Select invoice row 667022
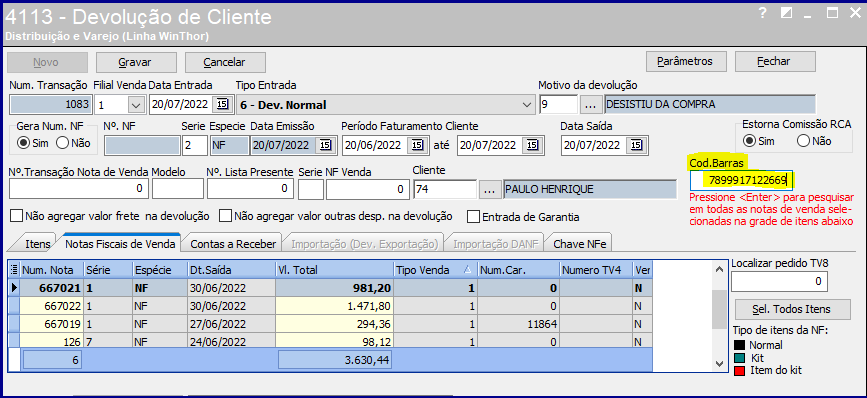This screenshot has height=398, width=867. click(330, 305)
